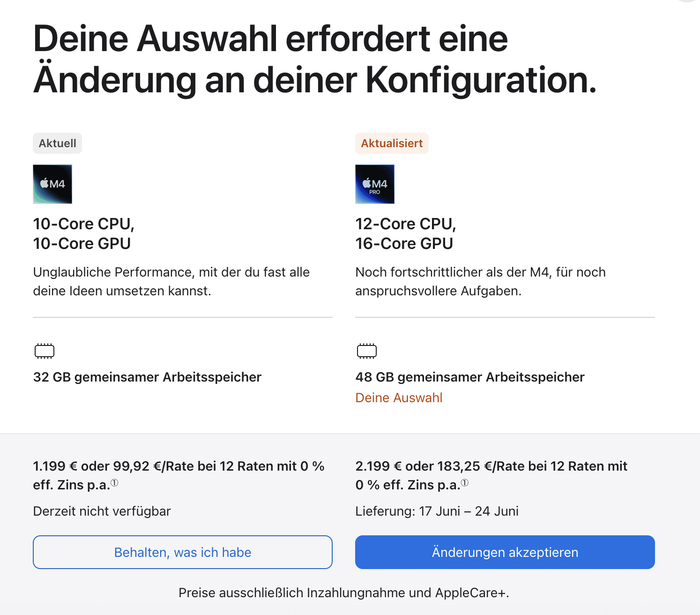Click "48 GB gemeinsamer Arbeitsspeicher" text
700x615 pixels.
(470, 377)
